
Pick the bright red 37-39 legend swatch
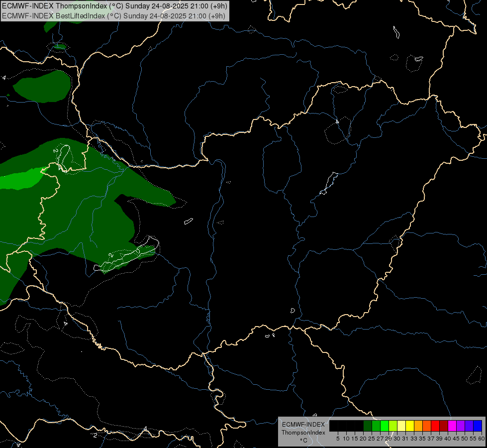(x=435, y=426)
